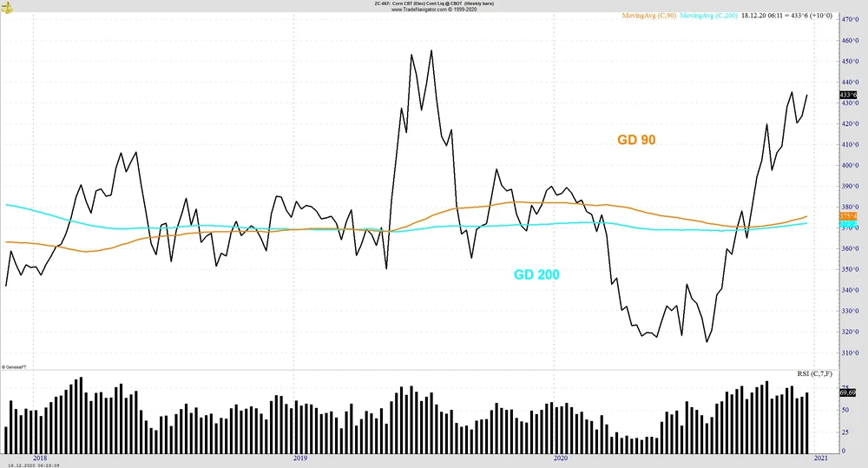The height and width of the screenshot is (468, 868).
Task: Click the cyan GD 200 annotation text
Action: (536, 274)
